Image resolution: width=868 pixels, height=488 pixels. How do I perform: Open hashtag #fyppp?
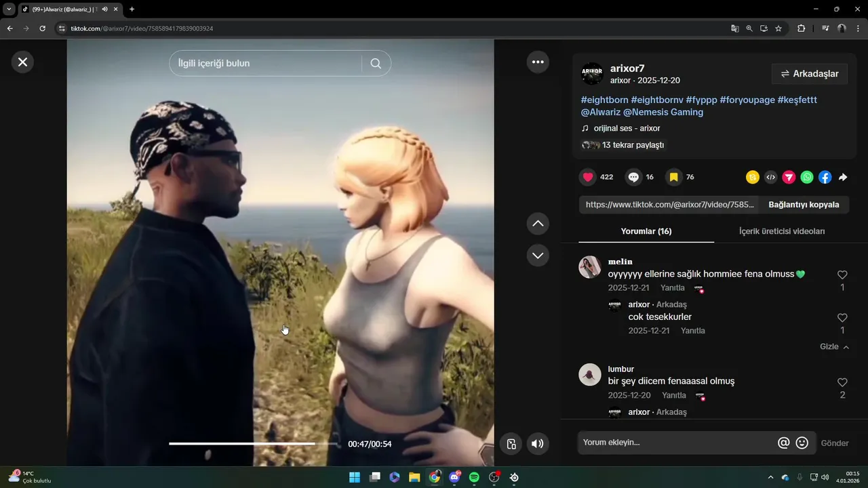701,100
